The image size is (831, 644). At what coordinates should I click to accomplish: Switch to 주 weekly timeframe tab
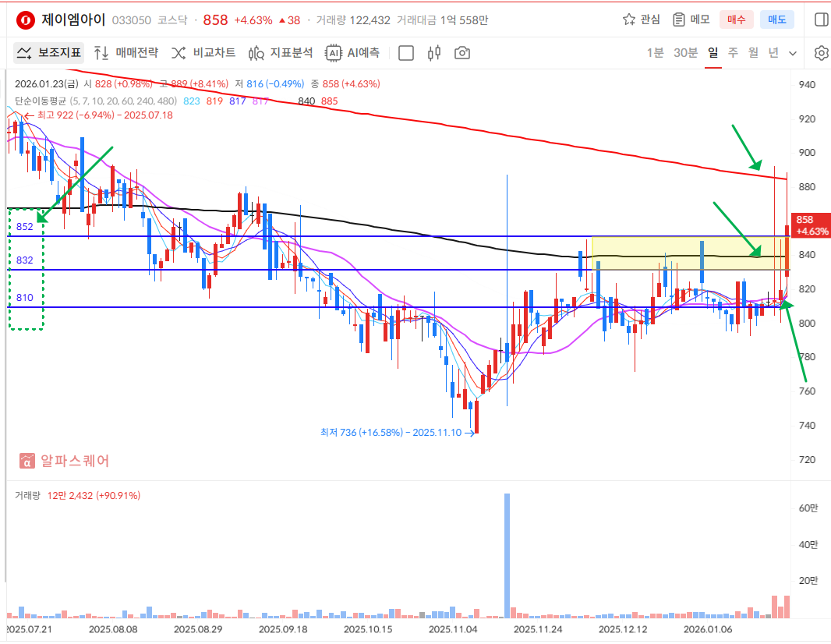733,53
